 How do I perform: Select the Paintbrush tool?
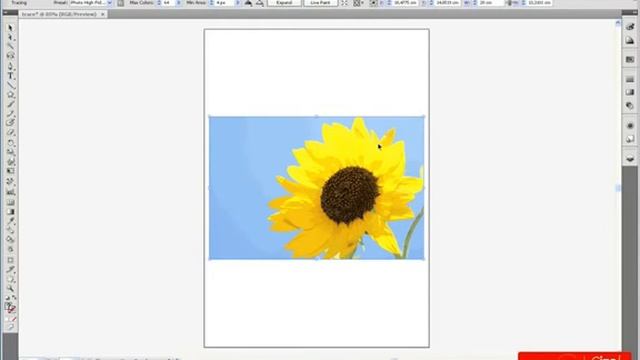10,104
